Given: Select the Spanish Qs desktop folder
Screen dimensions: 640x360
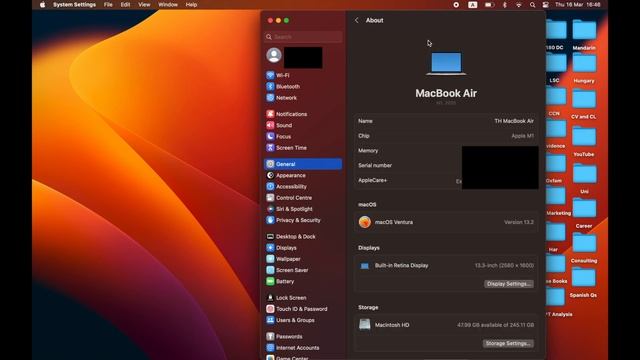Looking at the screenshot, I should [584, 282].
